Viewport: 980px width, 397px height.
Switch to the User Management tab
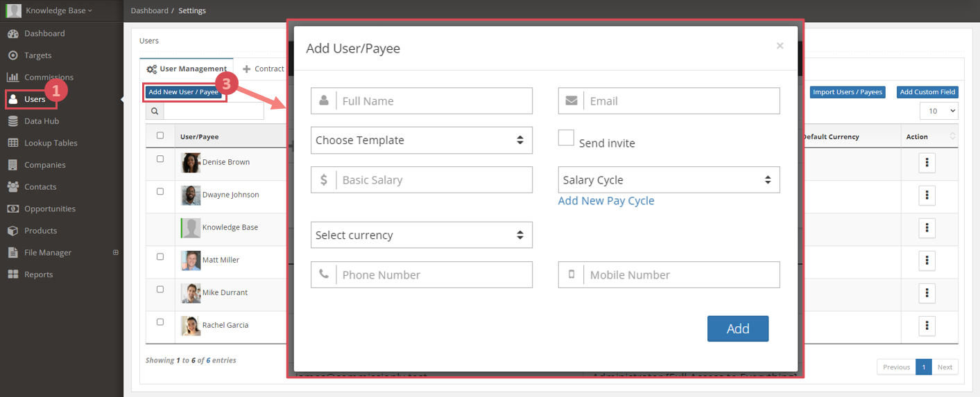pos(187,69)
